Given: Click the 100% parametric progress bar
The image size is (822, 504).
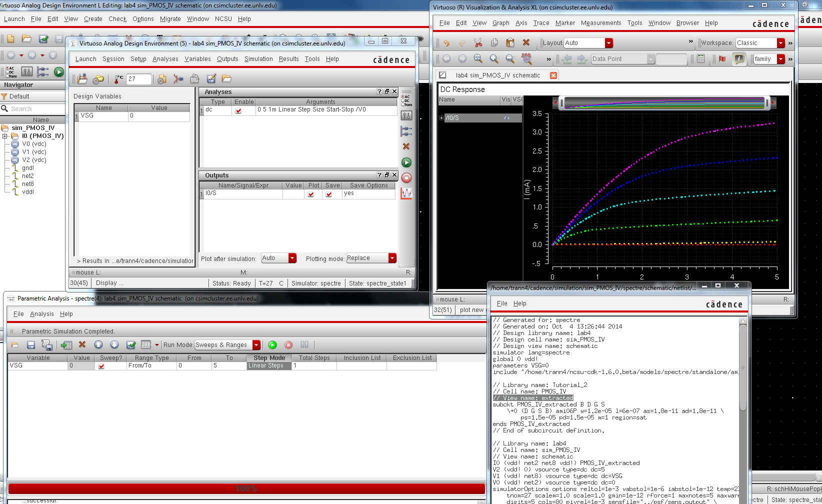Looking at the screenshot, I should point(246,488).
